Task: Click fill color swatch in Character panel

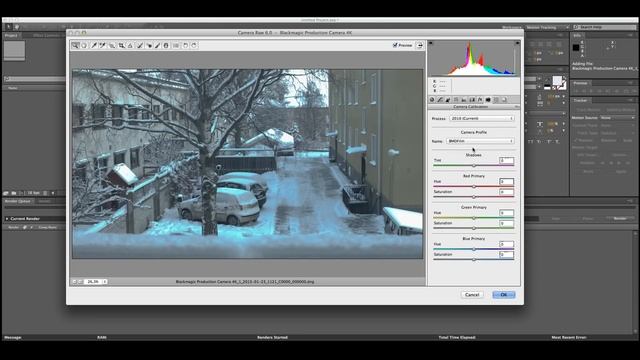Action: (557, 80)
